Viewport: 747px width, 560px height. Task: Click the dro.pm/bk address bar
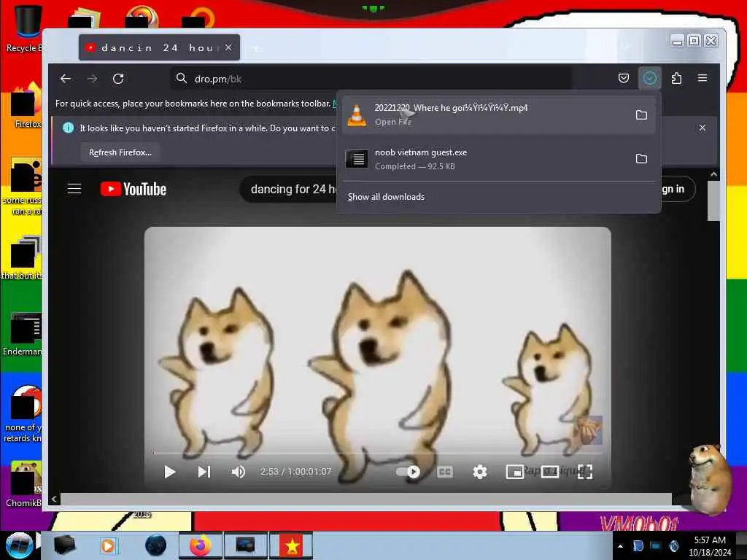(371, 79)
